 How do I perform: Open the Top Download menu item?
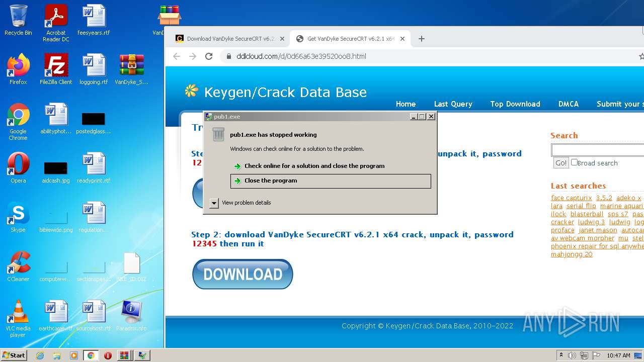pos(515,104)
